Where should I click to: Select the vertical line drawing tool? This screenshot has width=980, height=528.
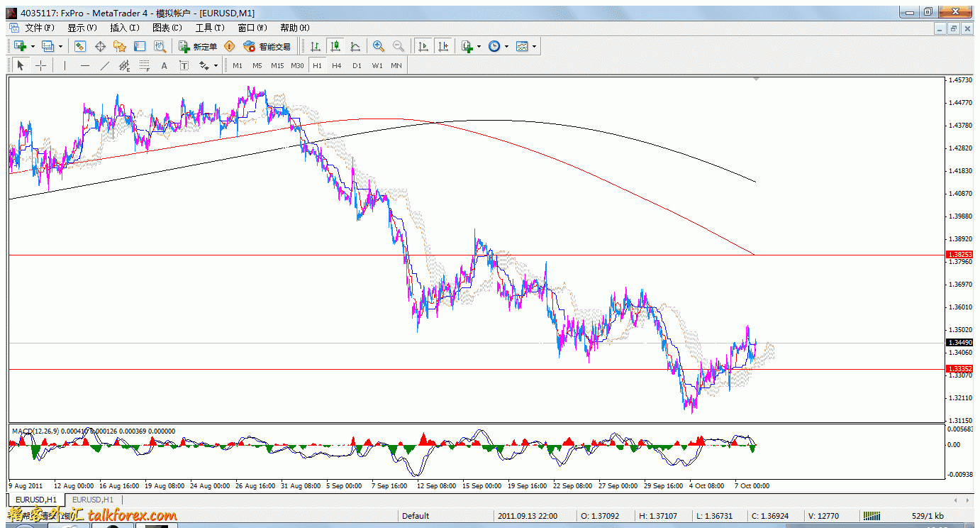point(65,65)
